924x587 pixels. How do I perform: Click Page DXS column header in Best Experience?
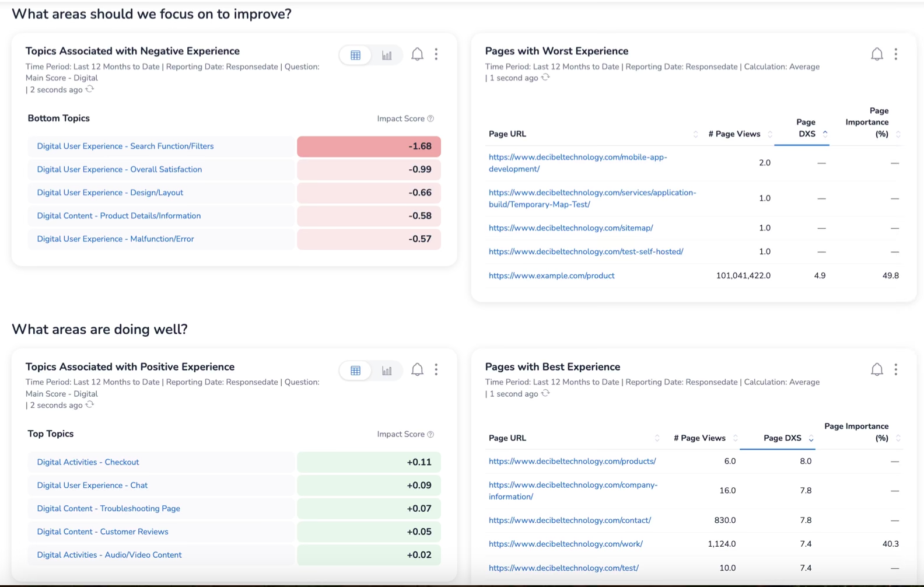click(x=782, y=438)
